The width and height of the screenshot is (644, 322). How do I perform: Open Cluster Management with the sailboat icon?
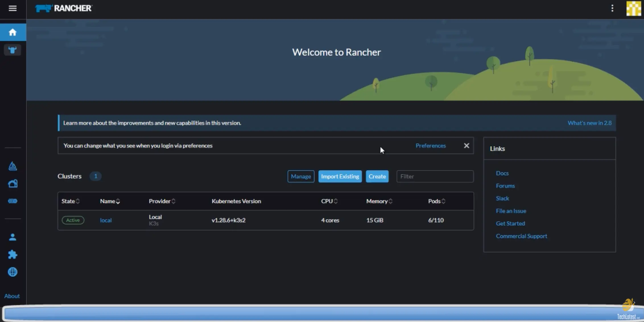13,166
